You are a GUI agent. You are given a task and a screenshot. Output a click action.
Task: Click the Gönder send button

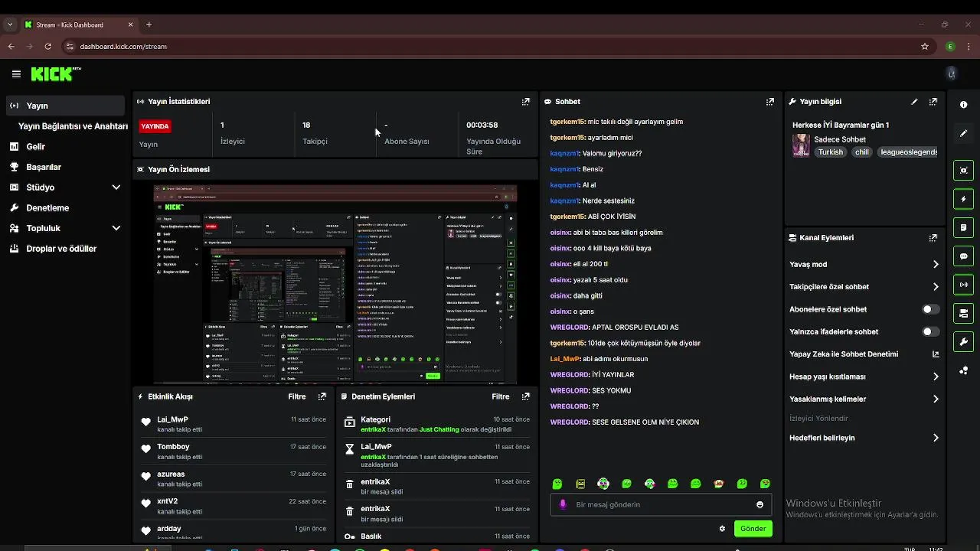[x=753, y=529]
